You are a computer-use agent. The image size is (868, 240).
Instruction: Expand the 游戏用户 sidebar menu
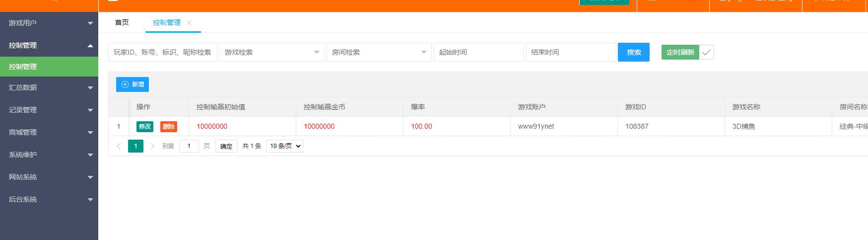pyautogui.click(x=49, y=23)
